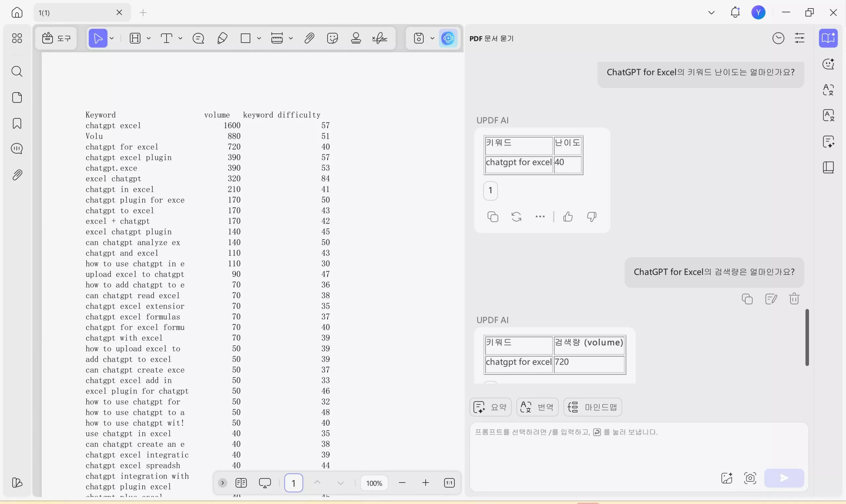This screenshot has height=504, width=846.
Task: Switch to the 1(1) document tab
Action: 82,13
